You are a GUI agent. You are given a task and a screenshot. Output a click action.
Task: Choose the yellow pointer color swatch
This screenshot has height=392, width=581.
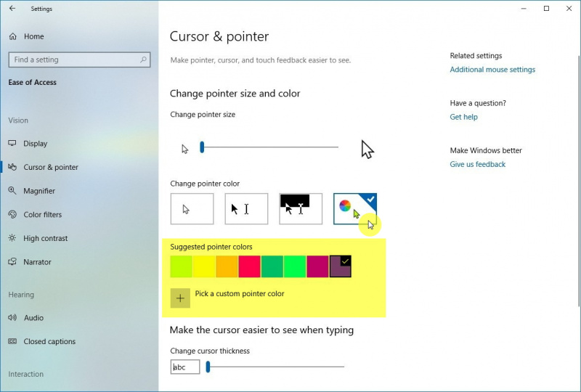[204, 266]
